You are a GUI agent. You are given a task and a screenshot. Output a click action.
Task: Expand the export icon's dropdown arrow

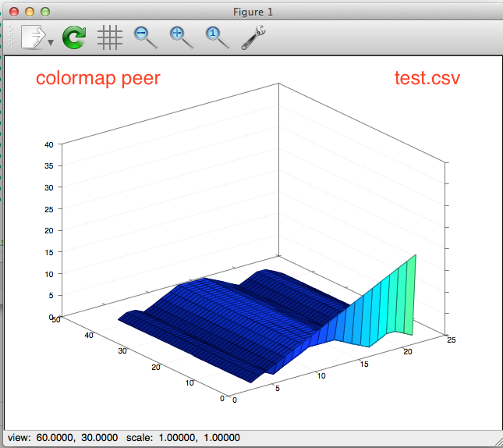51,42
